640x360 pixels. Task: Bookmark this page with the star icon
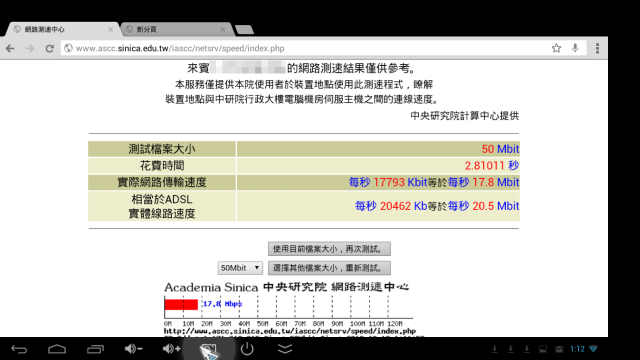tap(556, 48)
